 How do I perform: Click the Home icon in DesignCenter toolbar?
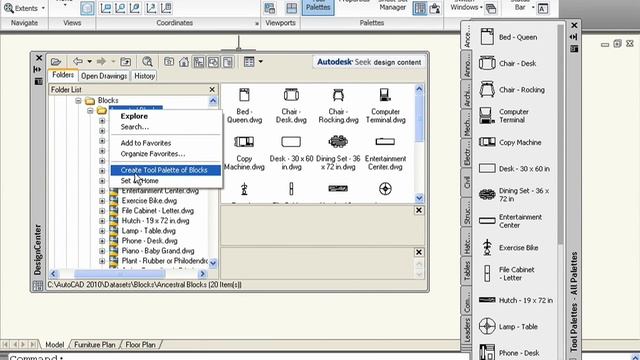click(184, 62)
